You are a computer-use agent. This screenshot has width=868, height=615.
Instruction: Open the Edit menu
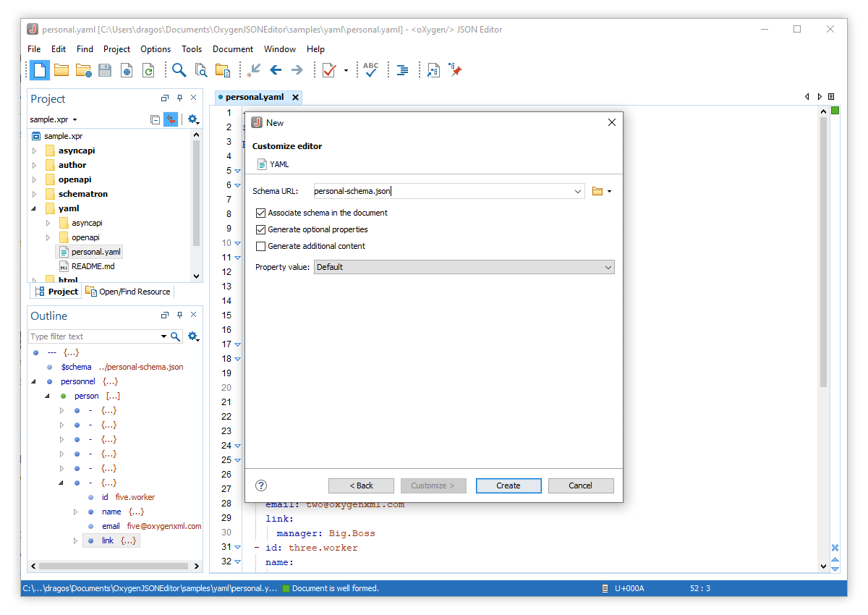[x=59, y=49]
